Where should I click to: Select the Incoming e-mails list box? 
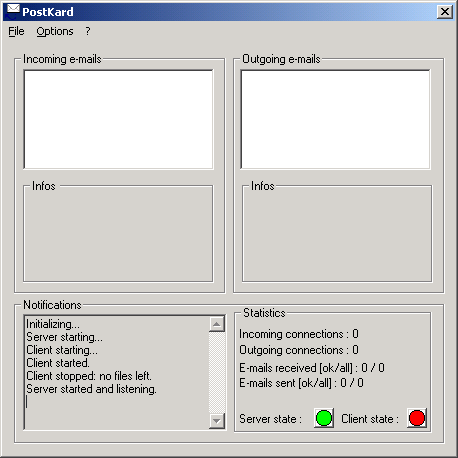(x=118, y=119)
